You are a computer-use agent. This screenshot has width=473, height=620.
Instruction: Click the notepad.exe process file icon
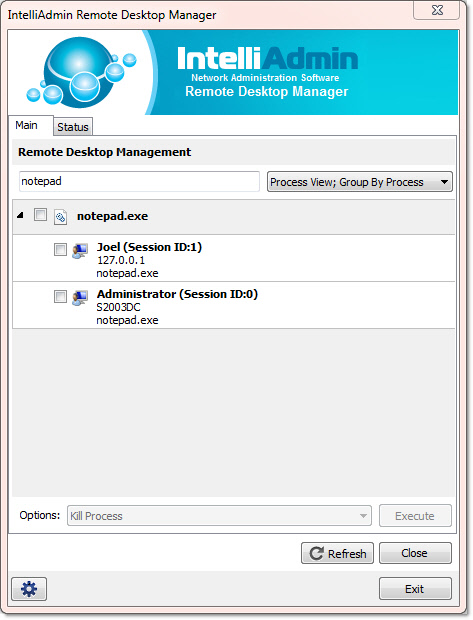(x=60, y=217)
